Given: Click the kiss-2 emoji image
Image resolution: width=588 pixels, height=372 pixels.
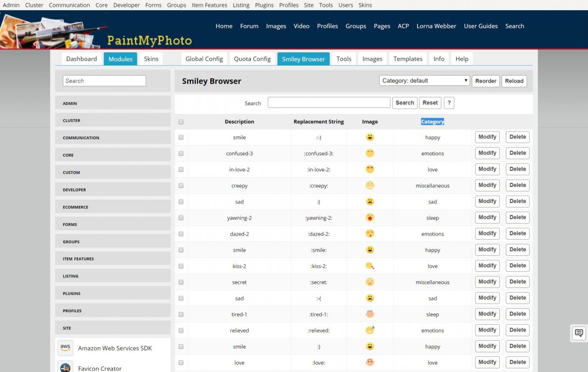Looking at the screenshot, I should [370, 266].
